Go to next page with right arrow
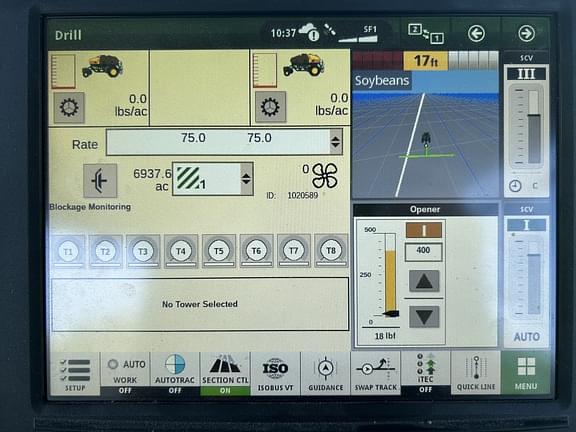The image size is (576, 432). 526,33
